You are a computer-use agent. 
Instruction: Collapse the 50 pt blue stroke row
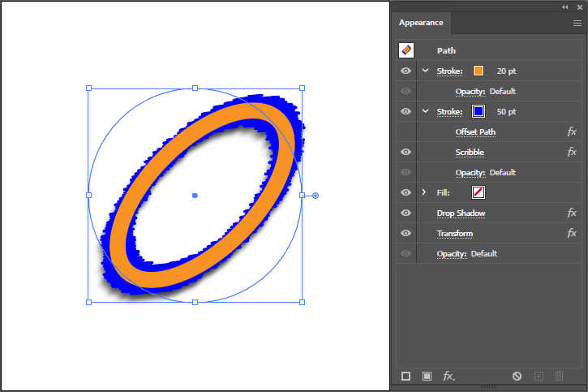tap(425, 111)
